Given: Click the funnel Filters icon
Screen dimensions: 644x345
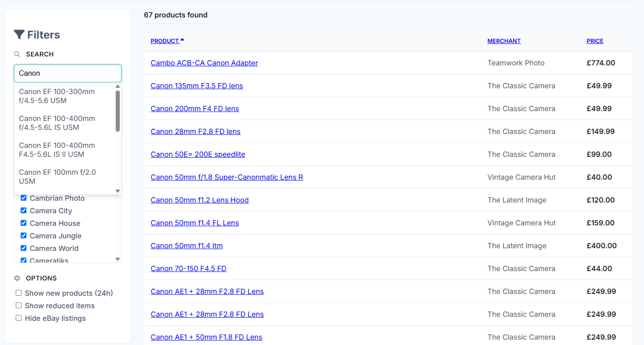Looking at the screenshot, I should click(19, 34).
